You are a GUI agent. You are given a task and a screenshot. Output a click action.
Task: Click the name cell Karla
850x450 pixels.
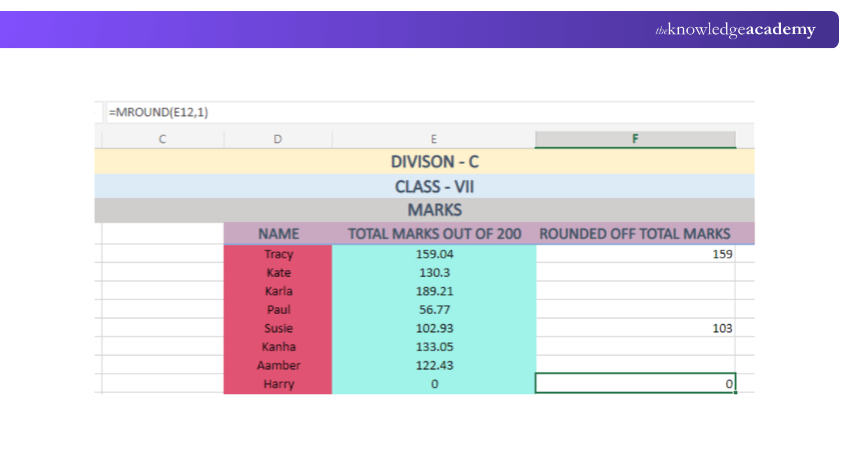(278, 291)
